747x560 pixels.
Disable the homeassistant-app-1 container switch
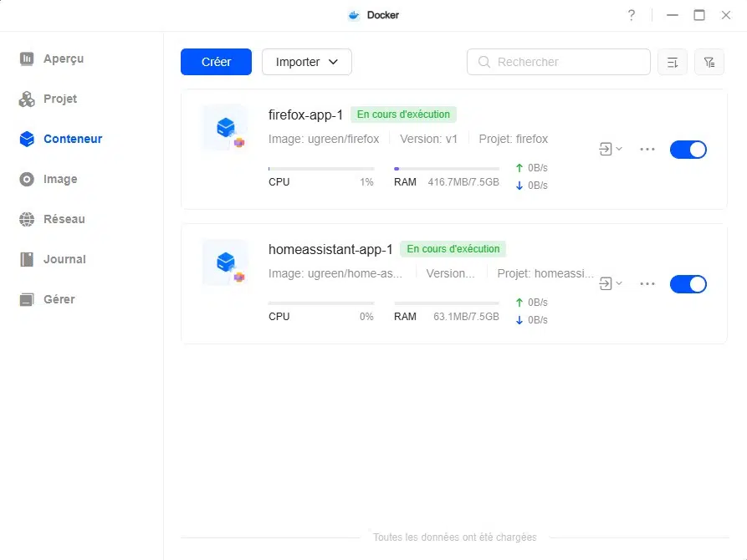click(x=688, y=283)
